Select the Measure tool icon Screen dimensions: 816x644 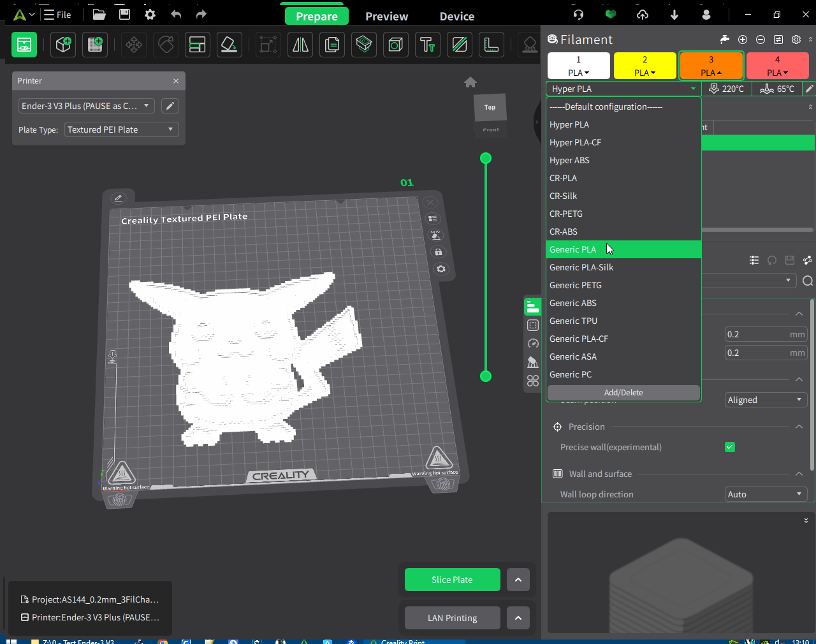(x=492, y=45)
